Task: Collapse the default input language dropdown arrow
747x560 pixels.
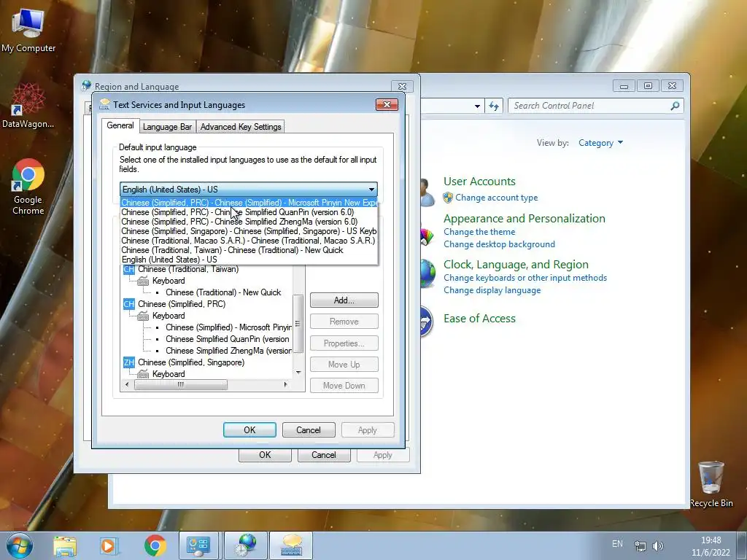Action: coord(371,189)
